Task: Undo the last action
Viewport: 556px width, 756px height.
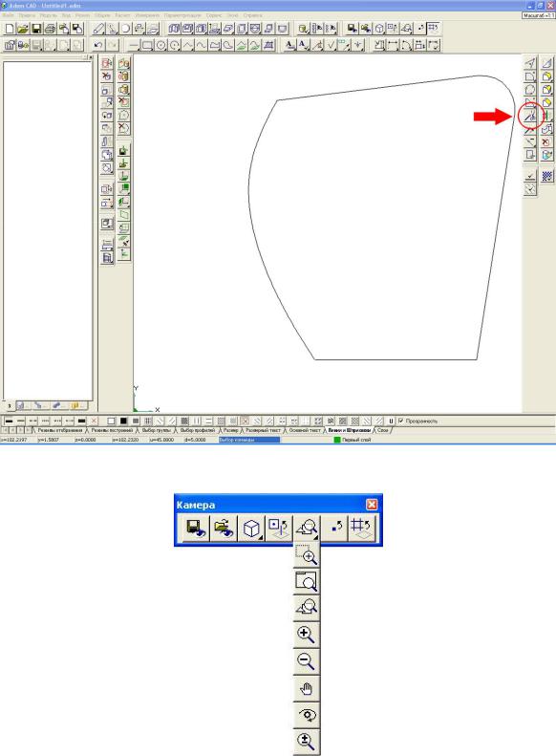Action: coord(97,45)
